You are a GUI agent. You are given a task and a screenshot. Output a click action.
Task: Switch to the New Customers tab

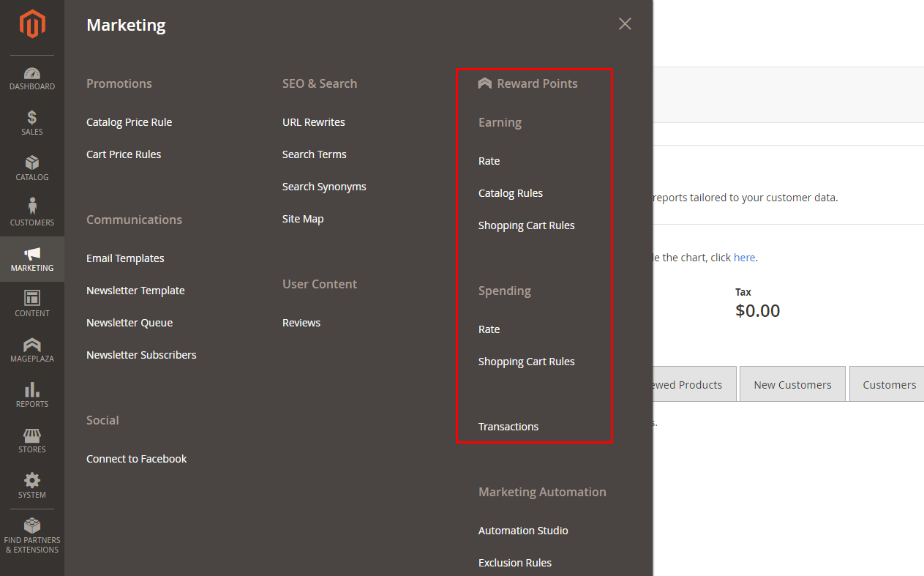click(792, 385)
